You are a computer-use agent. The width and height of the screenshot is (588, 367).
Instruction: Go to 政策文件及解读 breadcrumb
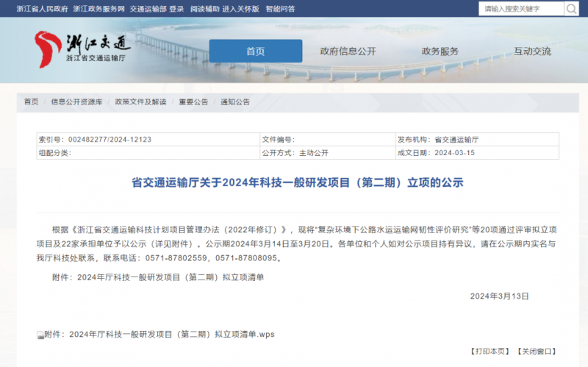[x=140, y=101]
